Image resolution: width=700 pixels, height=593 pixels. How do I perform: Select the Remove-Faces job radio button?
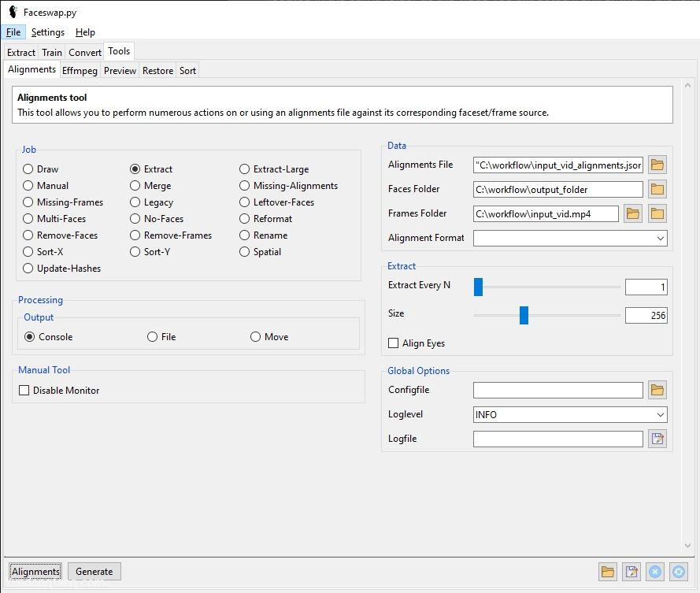coord(28,235)
